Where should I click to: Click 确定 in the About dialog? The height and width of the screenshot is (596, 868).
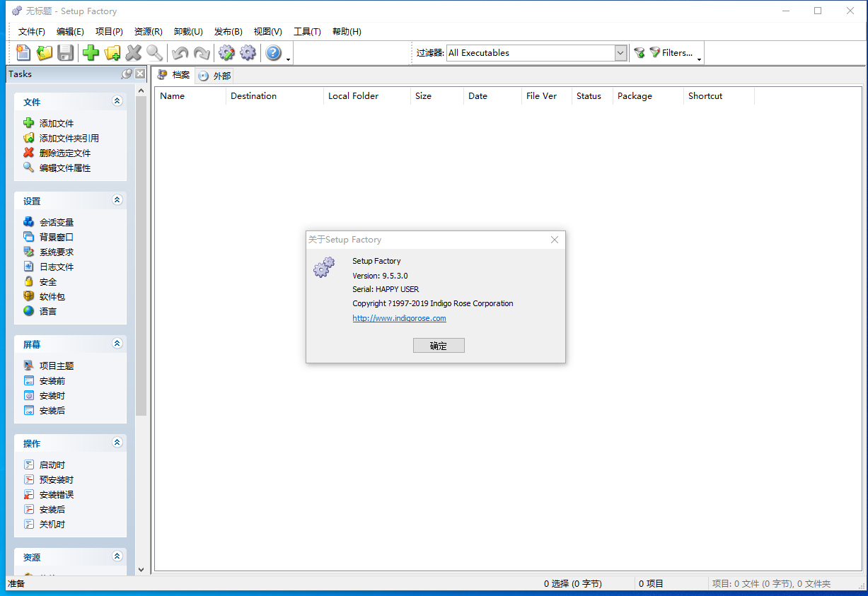439,346
